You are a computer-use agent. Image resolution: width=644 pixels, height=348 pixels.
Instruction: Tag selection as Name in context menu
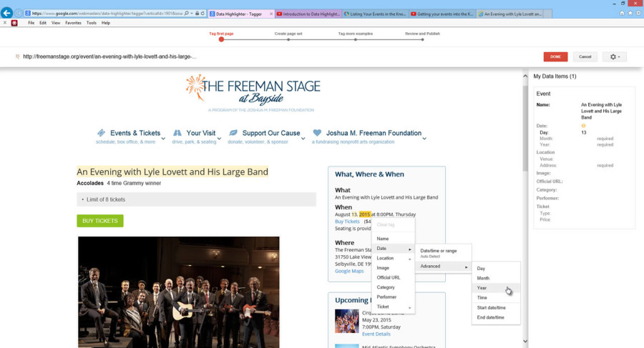tap(394, 239)
